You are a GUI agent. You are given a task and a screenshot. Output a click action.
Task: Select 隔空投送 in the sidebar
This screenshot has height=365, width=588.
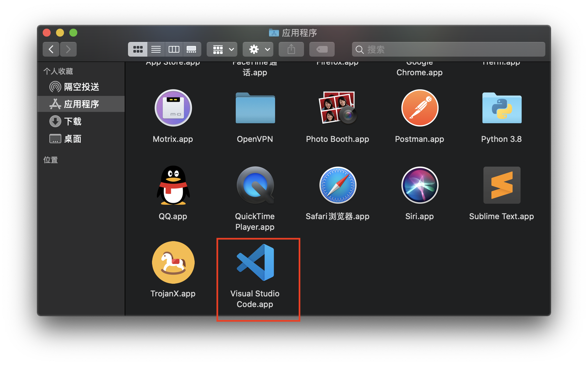81,87
